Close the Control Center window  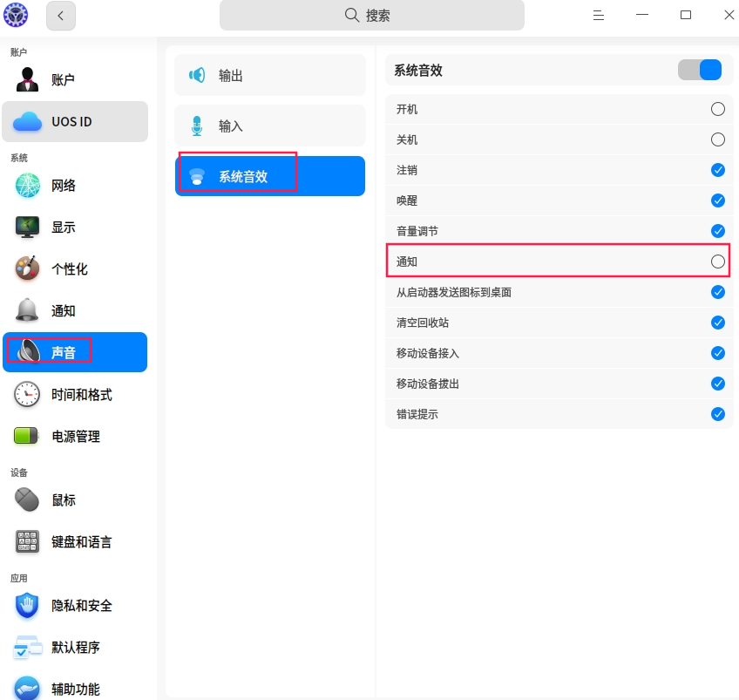coord(729,15)
